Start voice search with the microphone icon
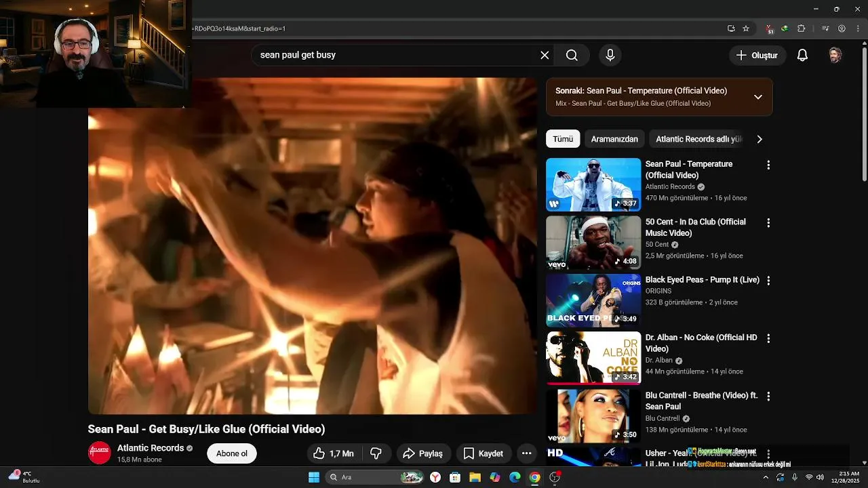The width and height of the screenshot is (868, 488). 610,56
